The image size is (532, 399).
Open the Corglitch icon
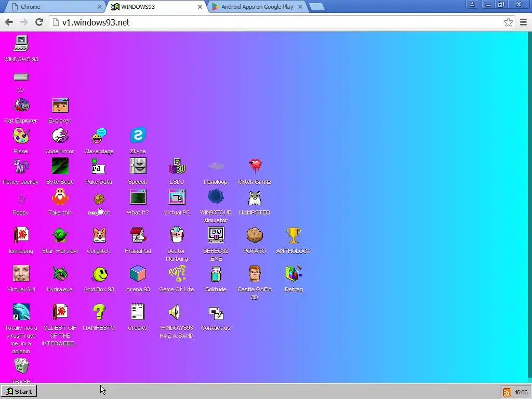pyautogui.click(x=99, y=235)
